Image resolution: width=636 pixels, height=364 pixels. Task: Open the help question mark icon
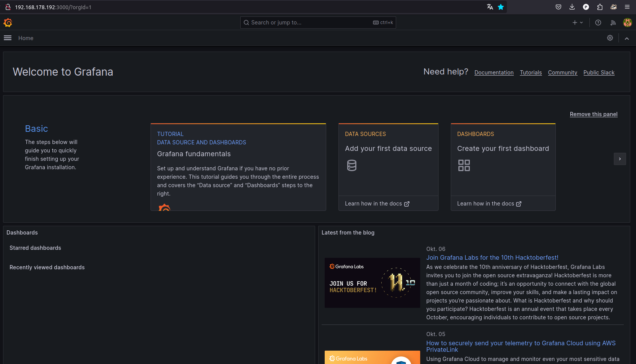[x=598, y=23]
